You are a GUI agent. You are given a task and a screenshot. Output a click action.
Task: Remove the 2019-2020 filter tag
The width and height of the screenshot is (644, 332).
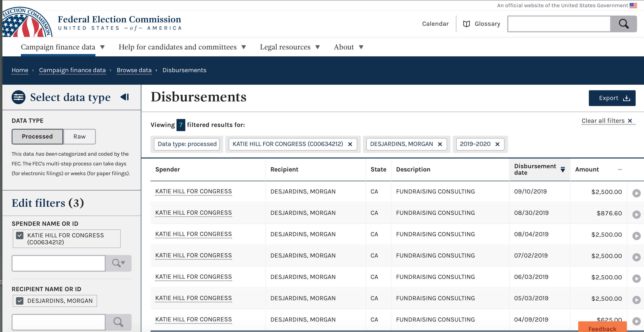point(497,144)
